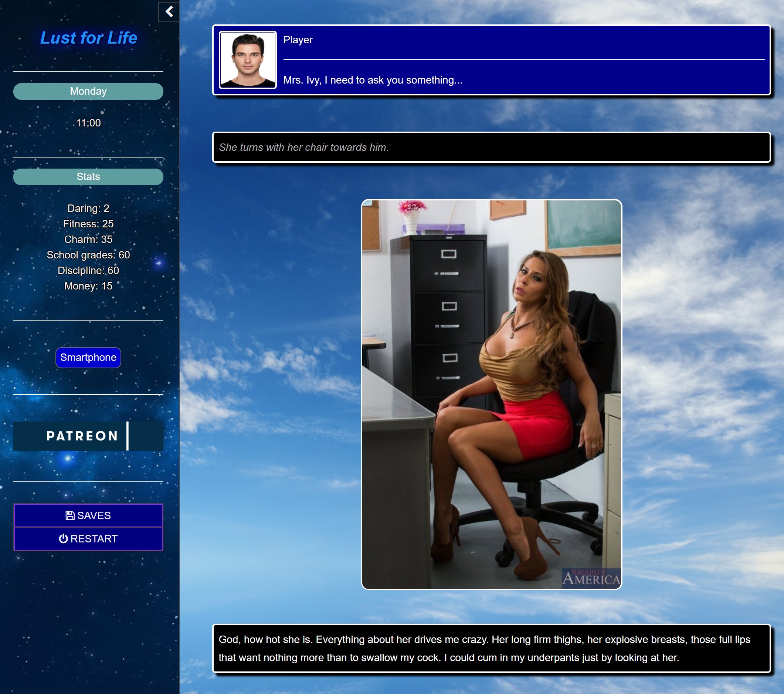The width and height of the screenshot is (784, 694).
Task: Click the Player avatar portrait
Action: [x=248, y=60]
